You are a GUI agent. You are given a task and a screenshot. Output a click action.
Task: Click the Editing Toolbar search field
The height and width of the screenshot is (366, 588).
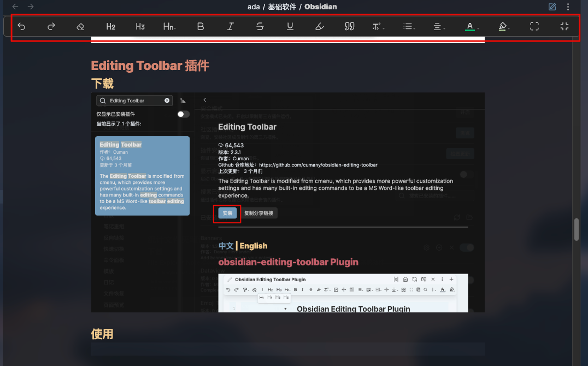(x=133, y=100)
